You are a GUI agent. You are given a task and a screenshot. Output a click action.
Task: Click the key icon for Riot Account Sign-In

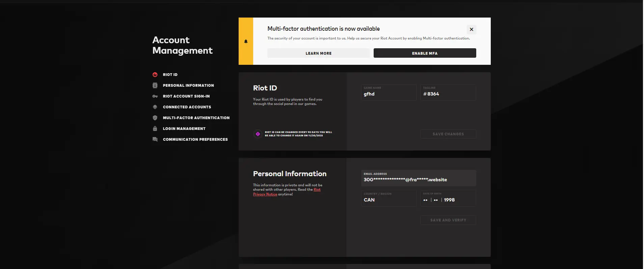[x=155, y=96]
